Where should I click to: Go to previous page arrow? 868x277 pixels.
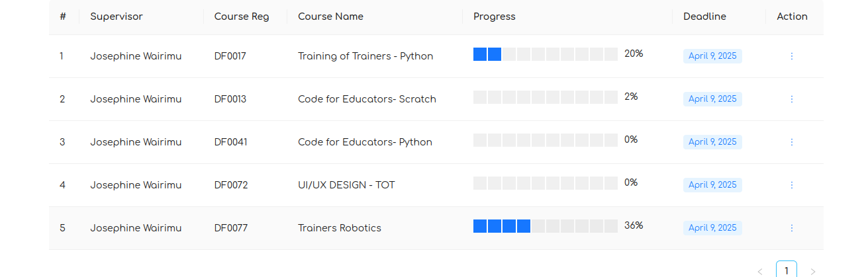760,271
